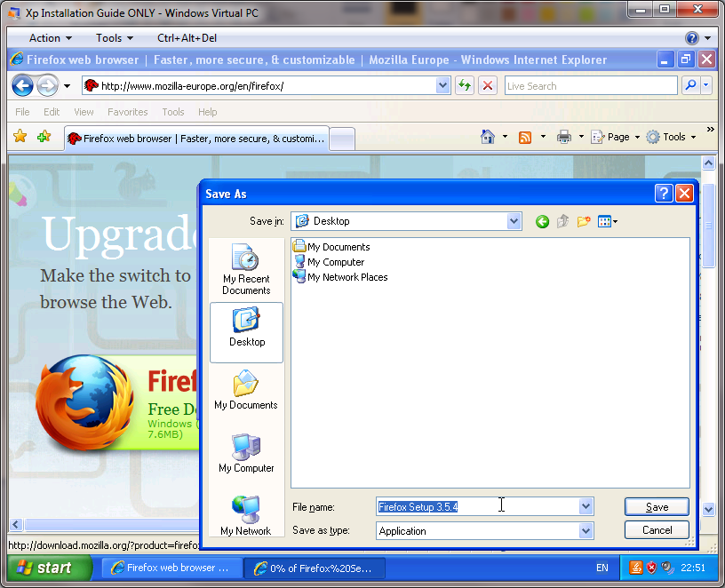This screenshot has height=588, width=725.
Task: Click the Save button
Action: (x=657, y=506)
